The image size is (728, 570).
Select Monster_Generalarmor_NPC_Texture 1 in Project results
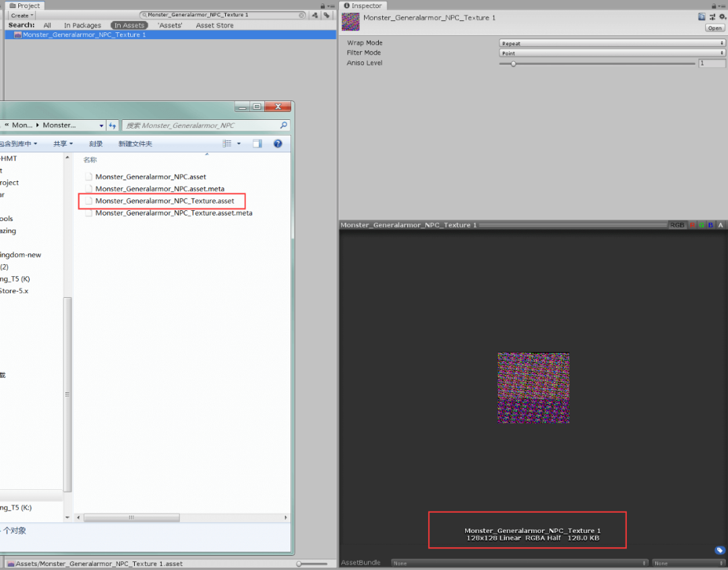[170, 35]
